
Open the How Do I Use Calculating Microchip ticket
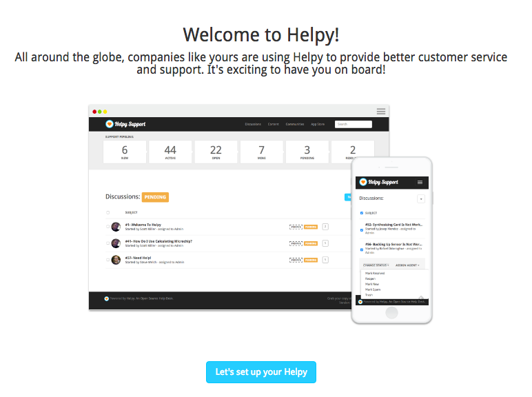pyautogui.click(x=158, y=241)
